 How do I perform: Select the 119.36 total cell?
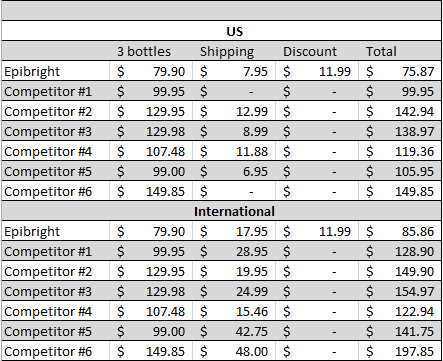(400, 151)
